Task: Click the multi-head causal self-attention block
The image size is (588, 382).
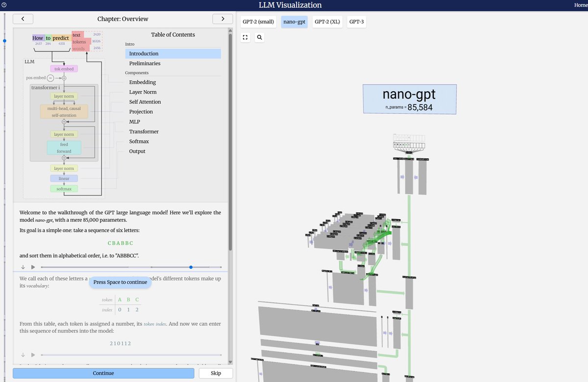Action: click(64, 112)
